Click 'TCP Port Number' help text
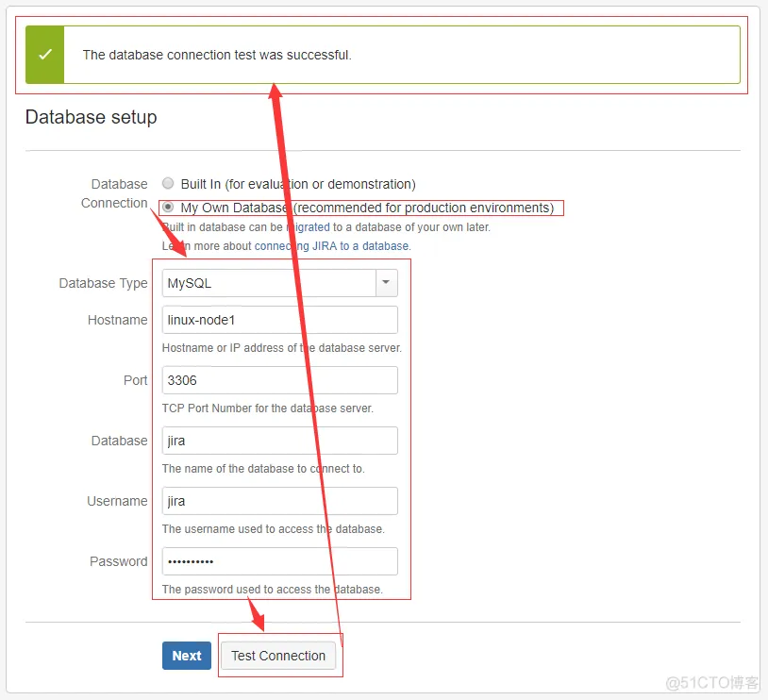The width and height of the screenshot is (768, 700). [x=267, y=408]
